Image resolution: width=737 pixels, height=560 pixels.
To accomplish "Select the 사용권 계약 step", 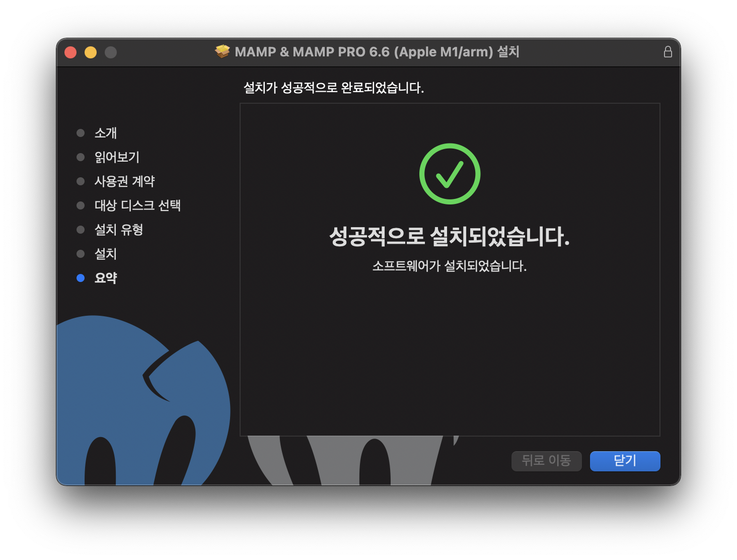I will coord(124,181).
